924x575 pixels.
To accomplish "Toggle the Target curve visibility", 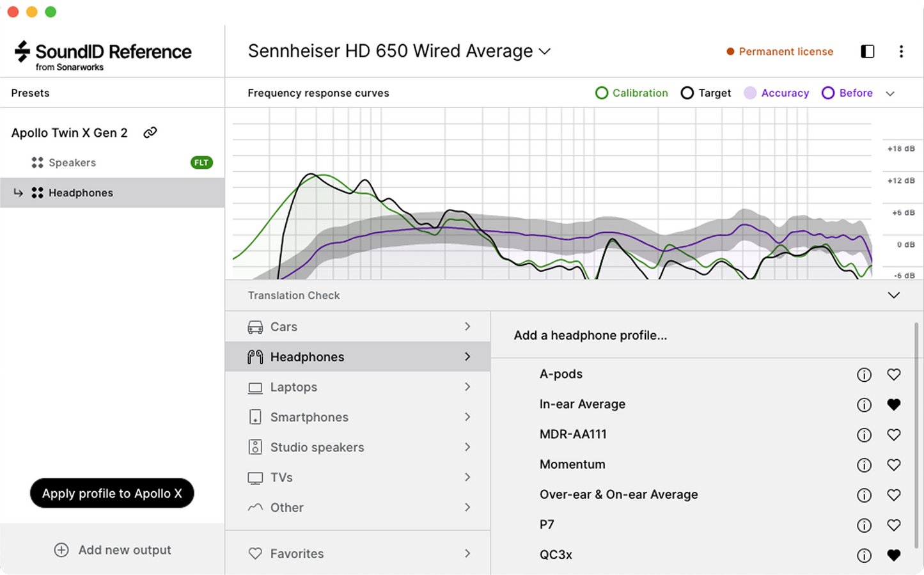I will point(687,93).
